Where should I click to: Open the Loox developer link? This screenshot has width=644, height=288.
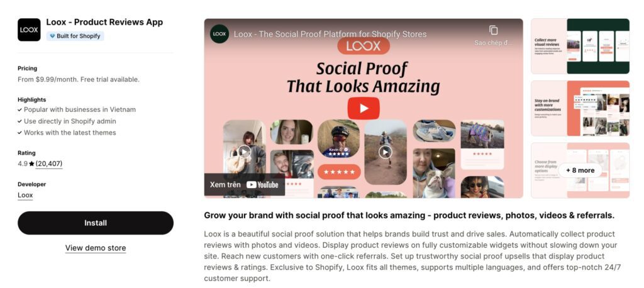(x=25, y=195)
